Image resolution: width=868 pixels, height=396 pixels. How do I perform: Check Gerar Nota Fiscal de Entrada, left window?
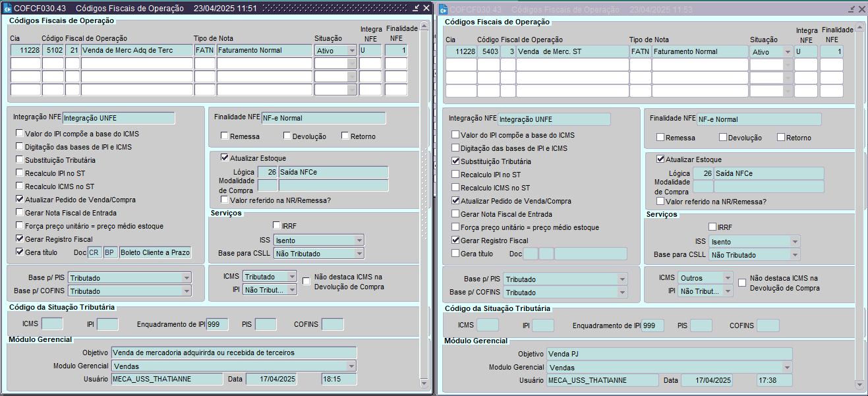[x=20, y=213]
